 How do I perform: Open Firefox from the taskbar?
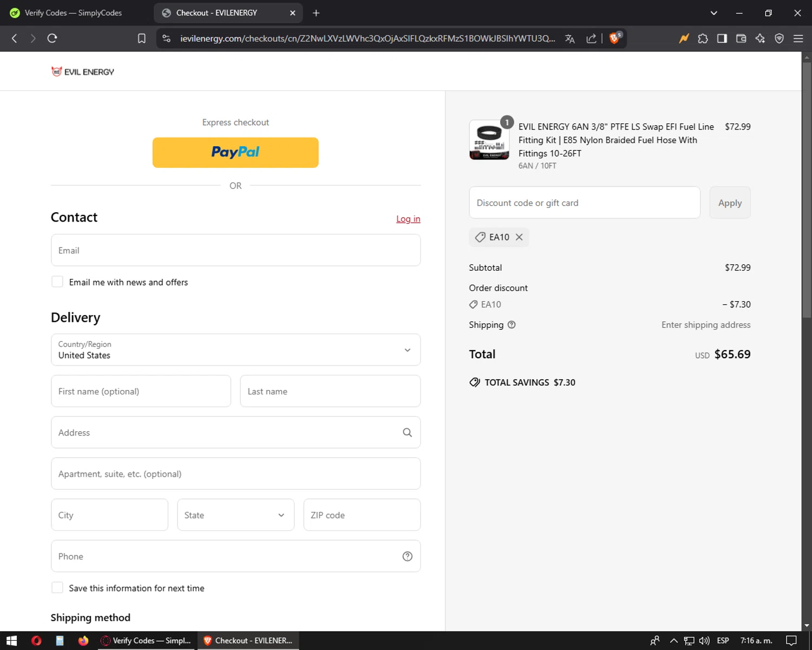pyautogui.click(x=83, y=641)
